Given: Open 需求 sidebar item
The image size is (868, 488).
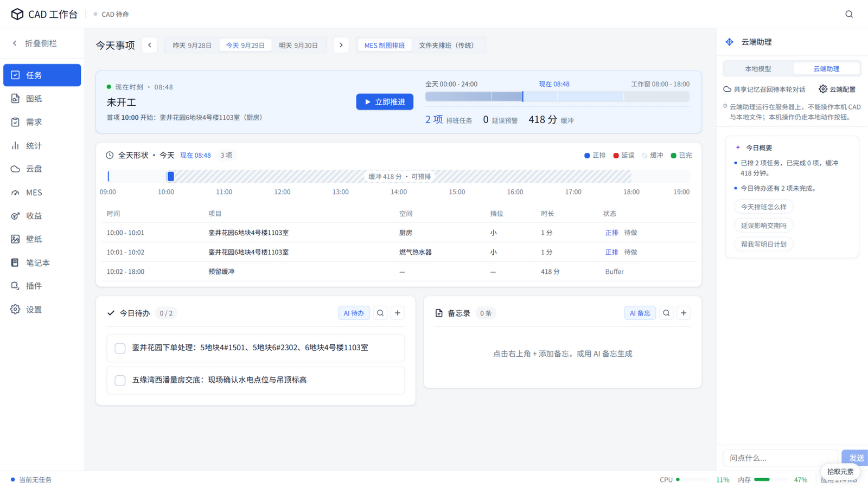Looking at the screenshot, I should click(x=42, y=122).
